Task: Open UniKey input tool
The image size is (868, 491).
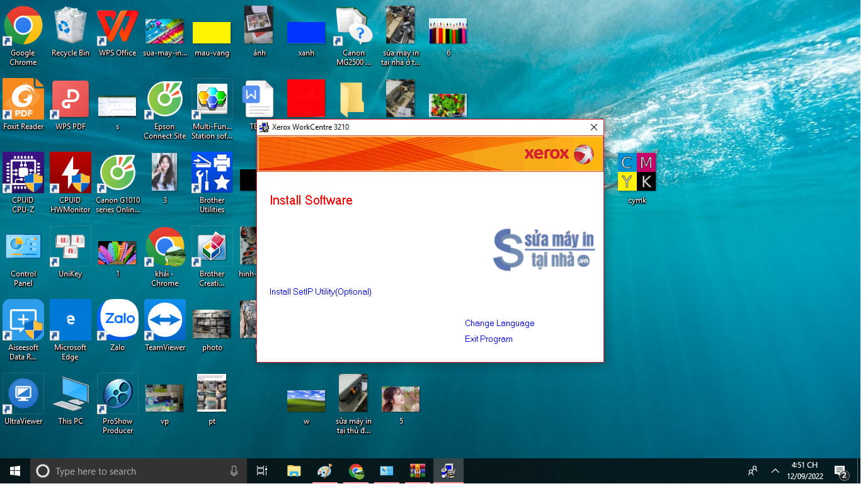Action: (70, 247)
